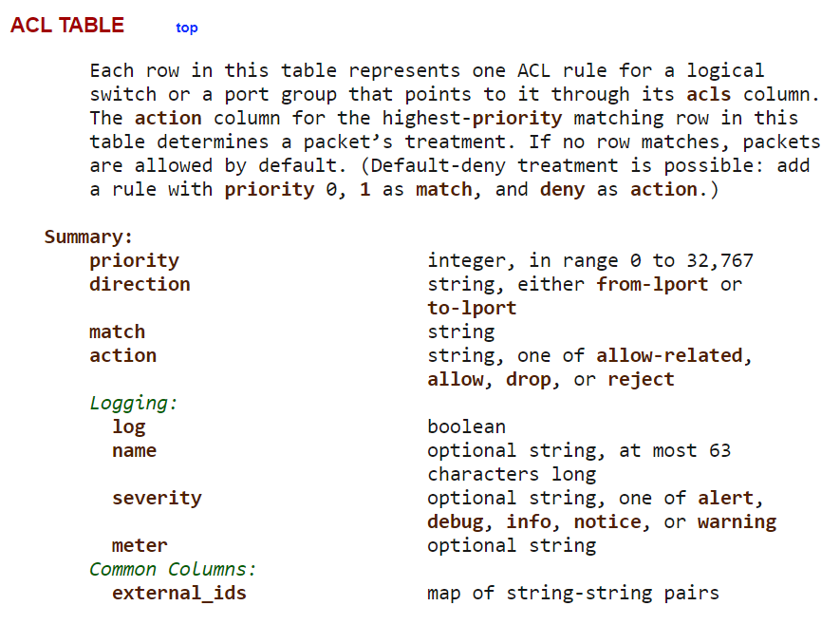Click the "reject" action value
Image resolution: width=840 pixels, height=625 pixels.
click(x=641, y=380)
